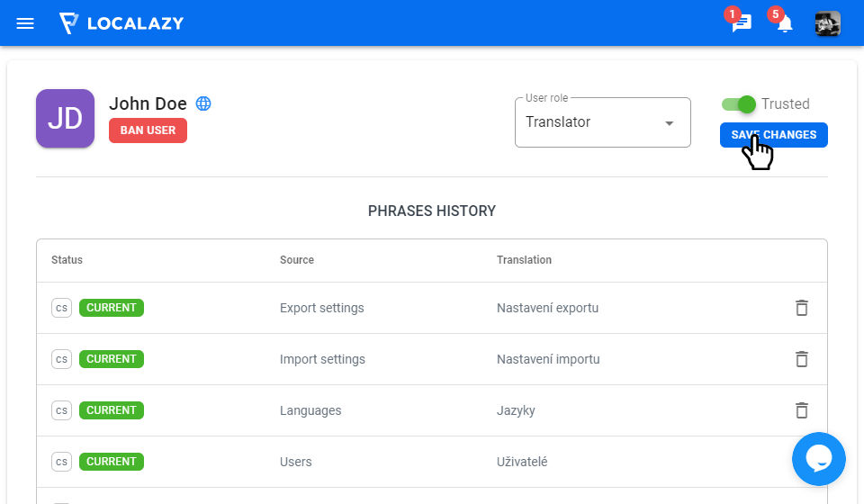Screen dimensions: 864x504
Task: Click the Translator dropdown arrow
Action: tap(669, 123)
